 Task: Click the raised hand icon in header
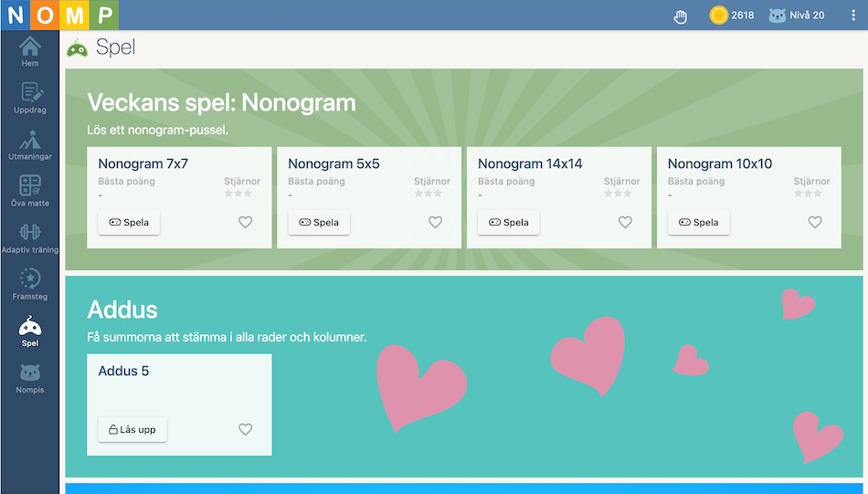tap(681, 16)
